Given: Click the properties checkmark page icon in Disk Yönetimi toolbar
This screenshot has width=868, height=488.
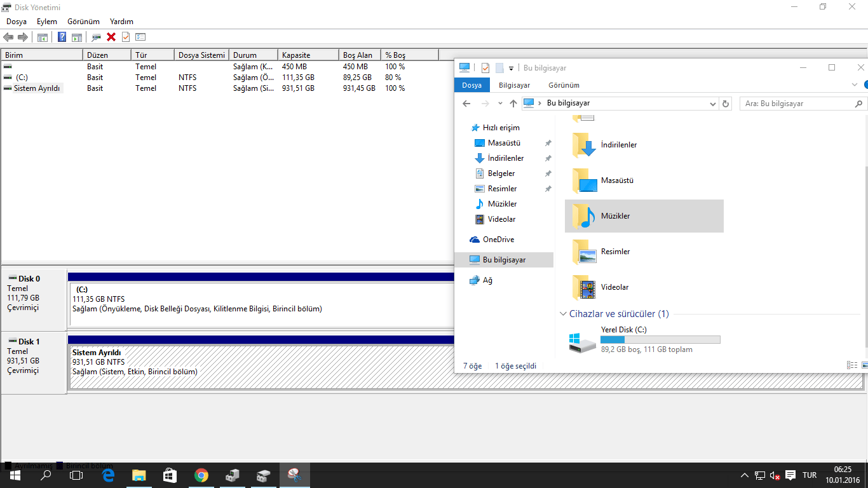Looking at the screenshot, I should [x=126, y=37].
